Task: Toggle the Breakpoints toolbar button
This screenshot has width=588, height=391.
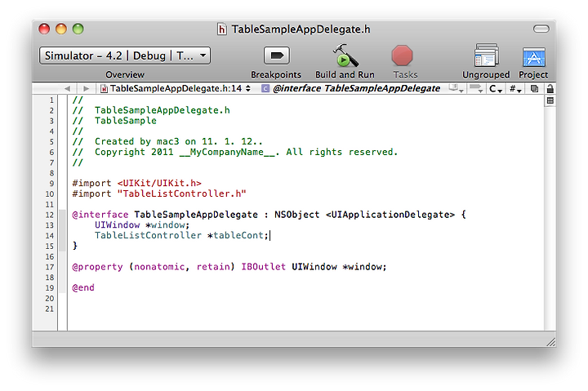Action: 276,56
